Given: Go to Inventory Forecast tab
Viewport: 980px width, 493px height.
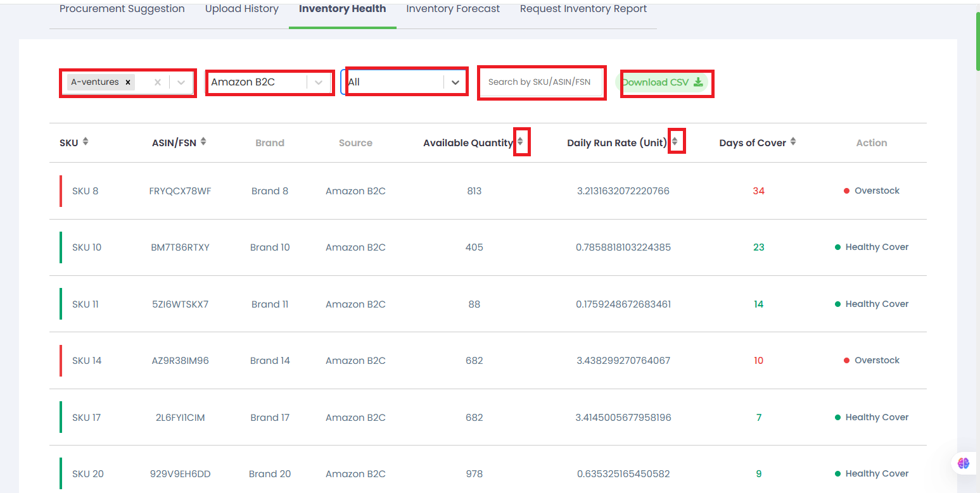Looking at the screenshot, I should (x=453, y=9).
